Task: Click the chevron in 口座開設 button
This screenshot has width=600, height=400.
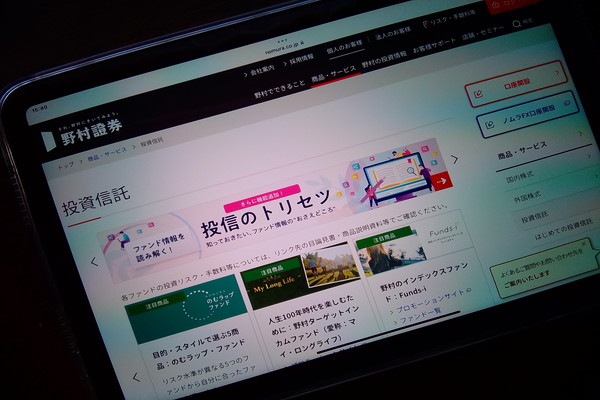Action: pyautogui.click(x=558, y=72)
